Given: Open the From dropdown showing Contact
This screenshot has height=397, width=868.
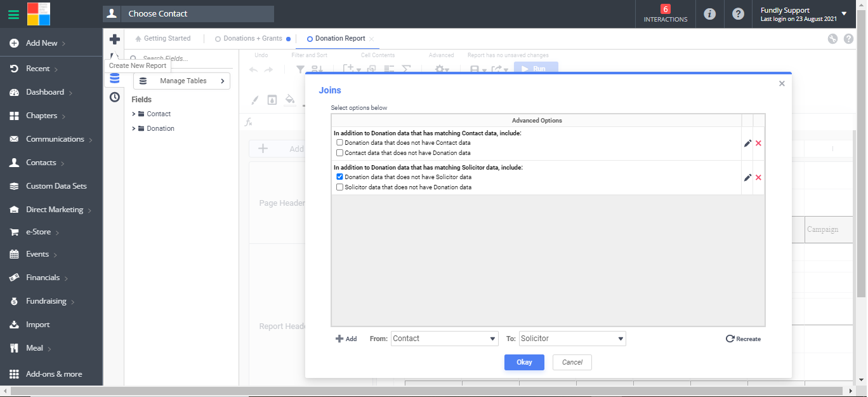Looking at the screenshot, I should pyautogui.click(x=444, y=339).
